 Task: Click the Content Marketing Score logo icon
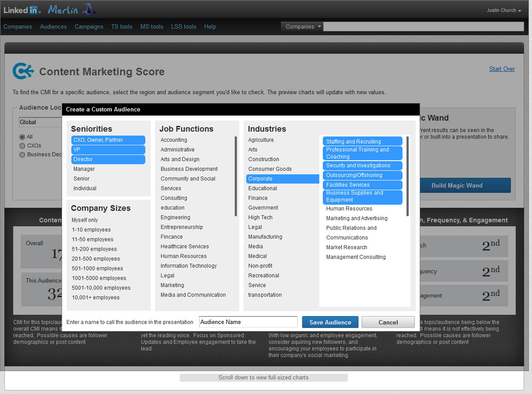click(x=23, y=71)
